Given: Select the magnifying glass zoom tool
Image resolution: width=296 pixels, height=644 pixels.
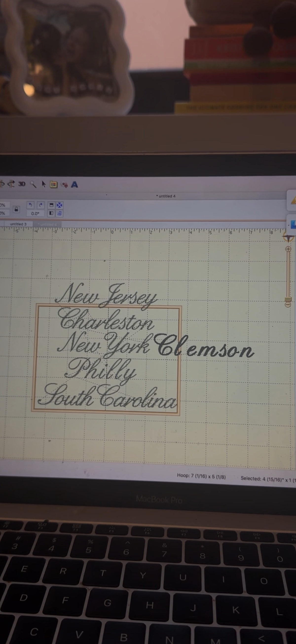Looking at the screenshot, I should [33, 184].
